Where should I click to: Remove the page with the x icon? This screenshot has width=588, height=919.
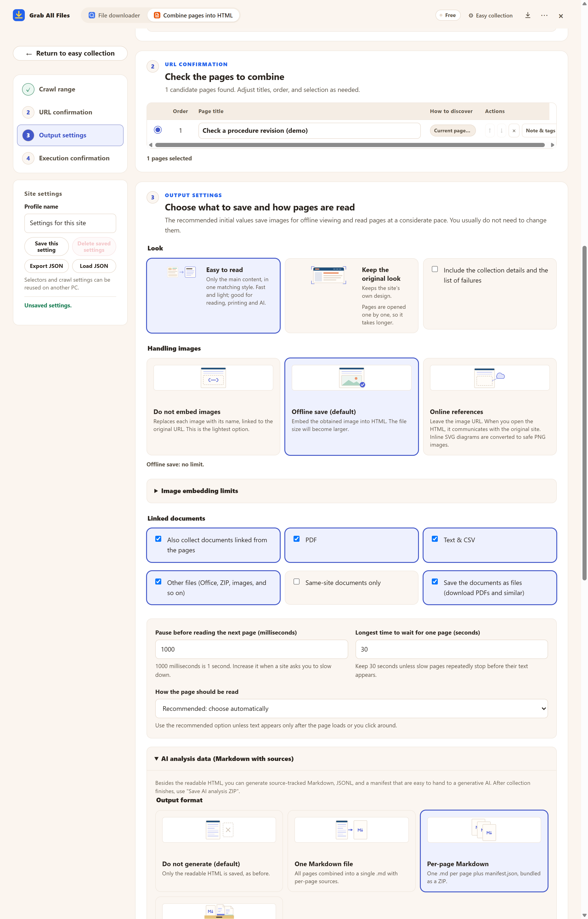point(514,130)
